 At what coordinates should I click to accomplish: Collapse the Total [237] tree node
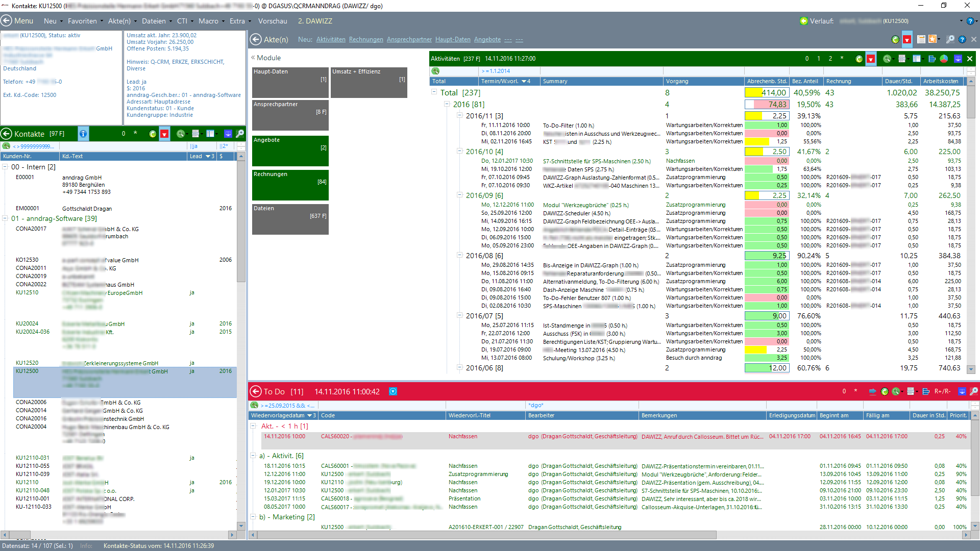(434, 92)
